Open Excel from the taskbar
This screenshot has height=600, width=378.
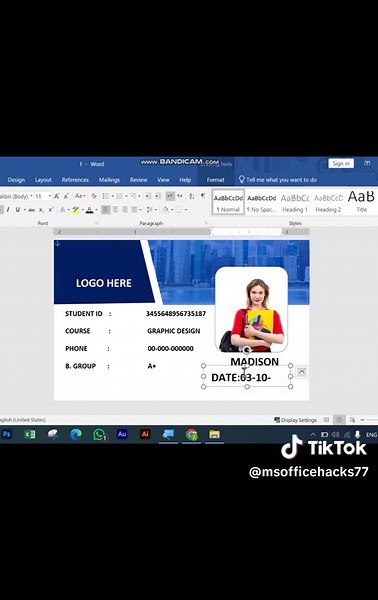[x=30, y=434]
